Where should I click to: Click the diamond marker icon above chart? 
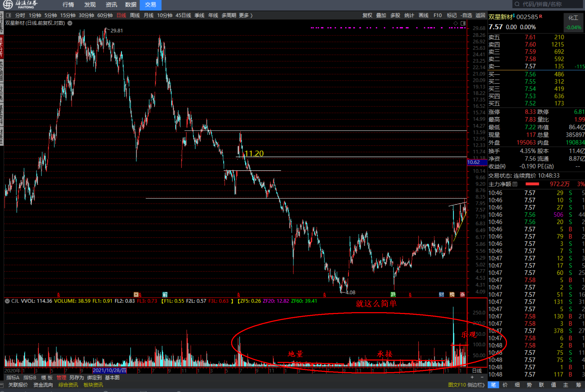pyautogui.click(x=456, y=23)
